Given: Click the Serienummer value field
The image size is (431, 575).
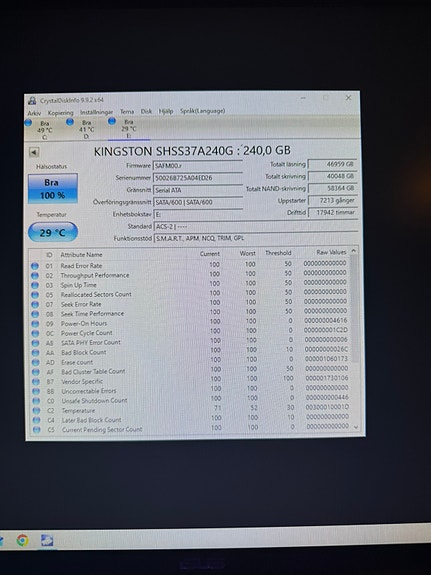Looking at the screenshot, I should [198, 177].
